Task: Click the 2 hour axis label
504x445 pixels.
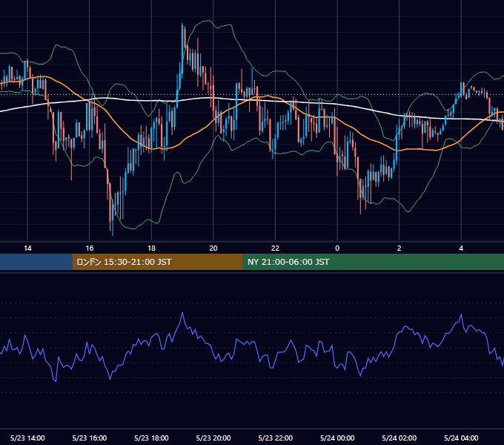Action: 399,248
